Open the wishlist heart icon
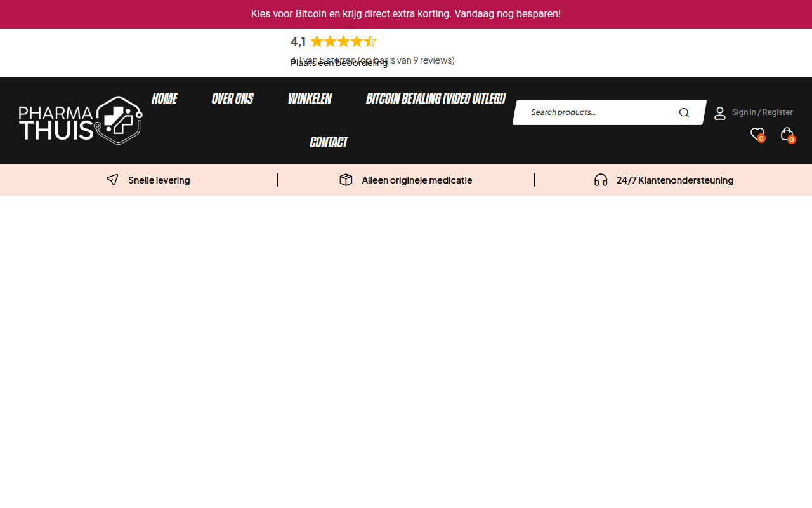812x508 pixels. click(x=757, y=134)
